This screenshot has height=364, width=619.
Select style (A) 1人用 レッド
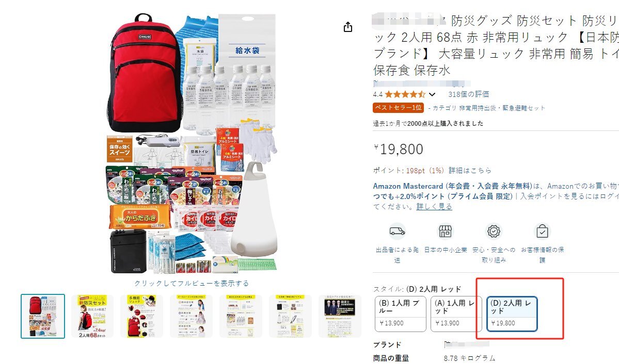(456, 314)
